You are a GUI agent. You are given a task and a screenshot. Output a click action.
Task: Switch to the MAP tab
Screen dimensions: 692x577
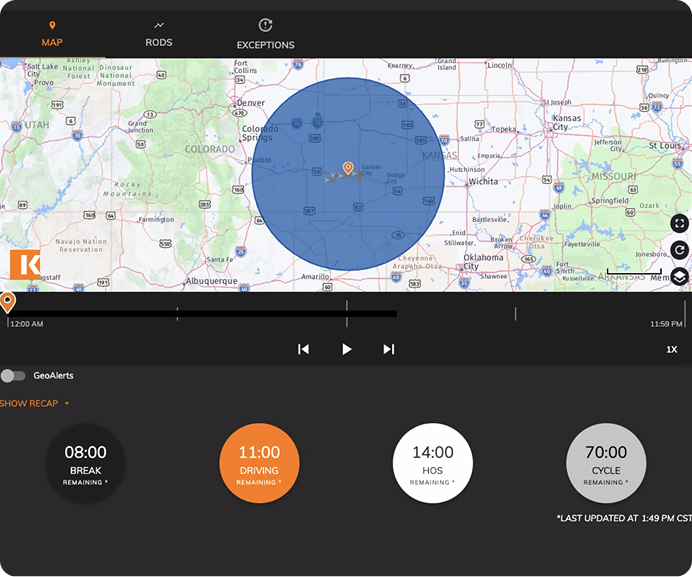pyautogui.click(x=52, y=34)
